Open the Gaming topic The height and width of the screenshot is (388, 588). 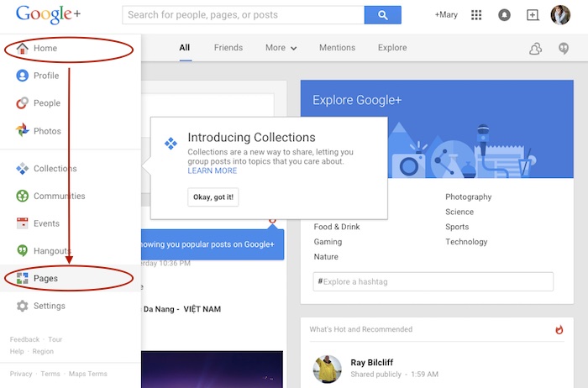pos(328,242)
